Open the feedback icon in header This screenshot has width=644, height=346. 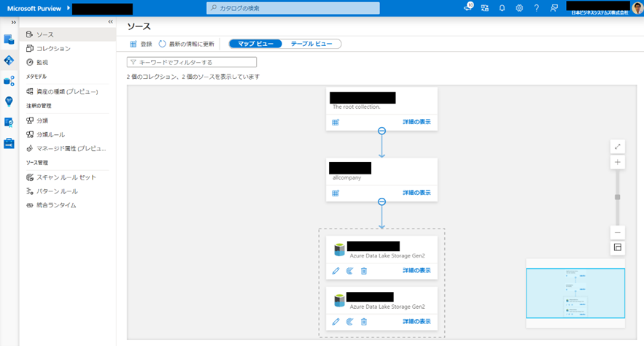point(554,8)
